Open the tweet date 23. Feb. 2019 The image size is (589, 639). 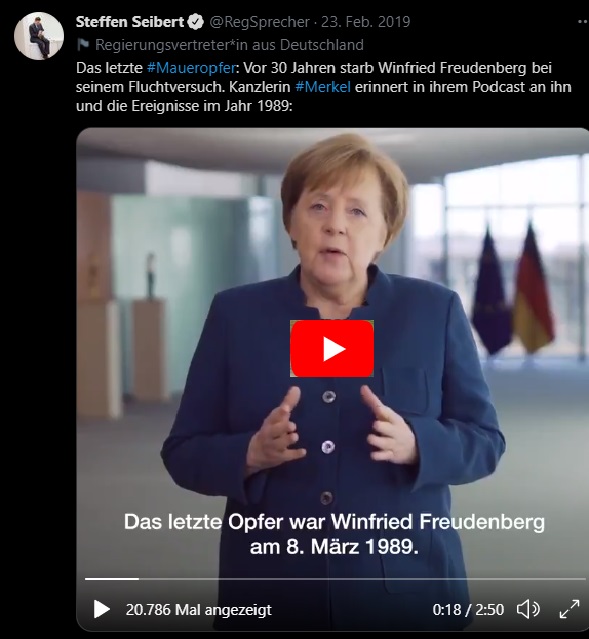pos(365,22)
